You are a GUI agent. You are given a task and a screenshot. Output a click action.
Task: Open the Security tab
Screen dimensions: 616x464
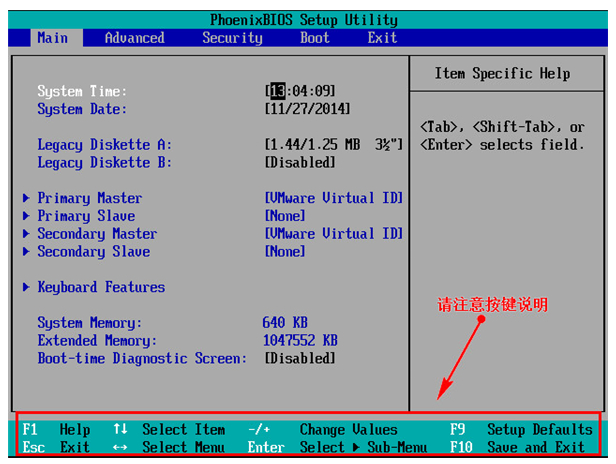point(232,38)
